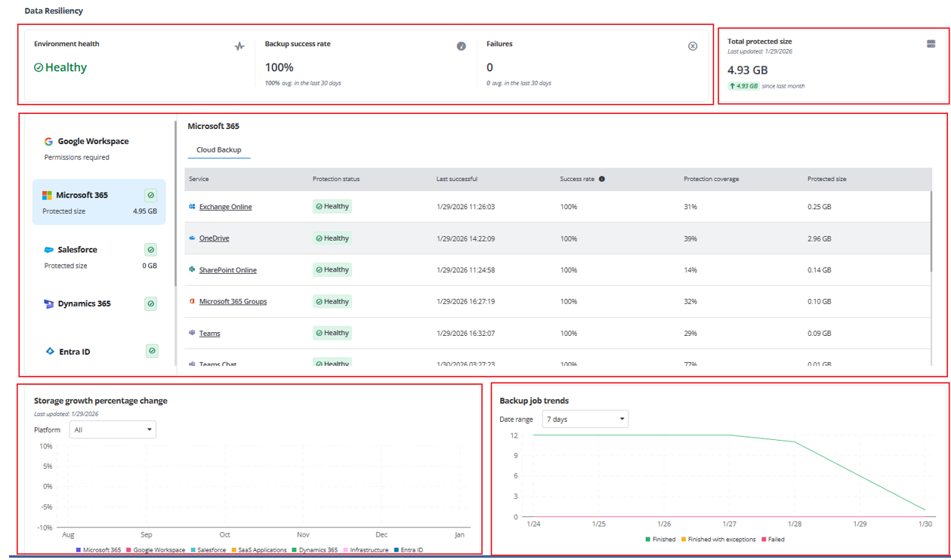Open the Microsoft 365 Groups link

click(233, 302)
